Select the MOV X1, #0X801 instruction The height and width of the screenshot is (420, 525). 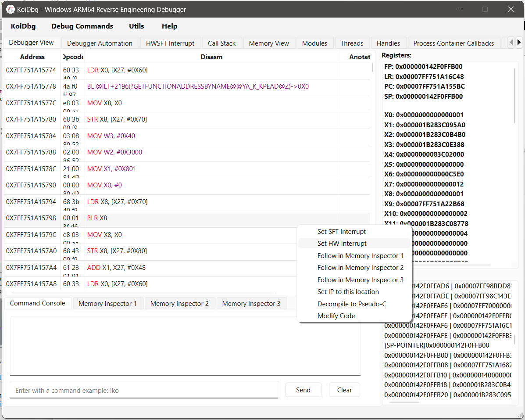pos(187,169)
